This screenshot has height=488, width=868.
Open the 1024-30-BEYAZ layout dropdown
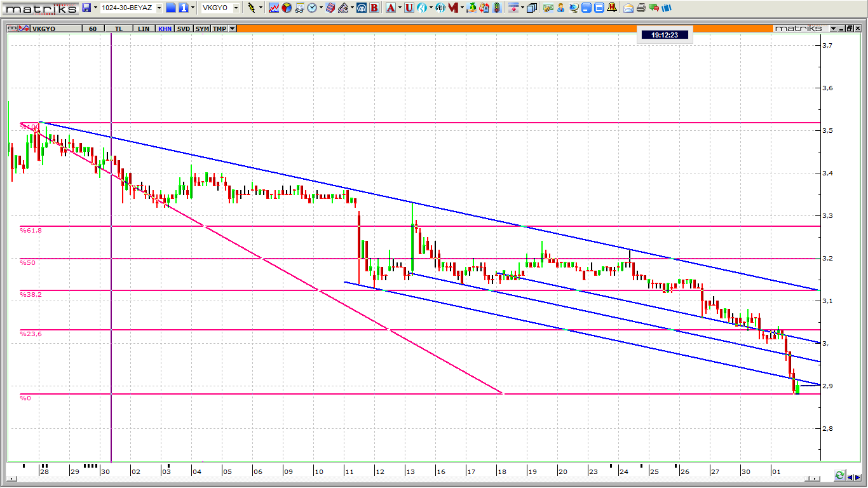(159, 8)
